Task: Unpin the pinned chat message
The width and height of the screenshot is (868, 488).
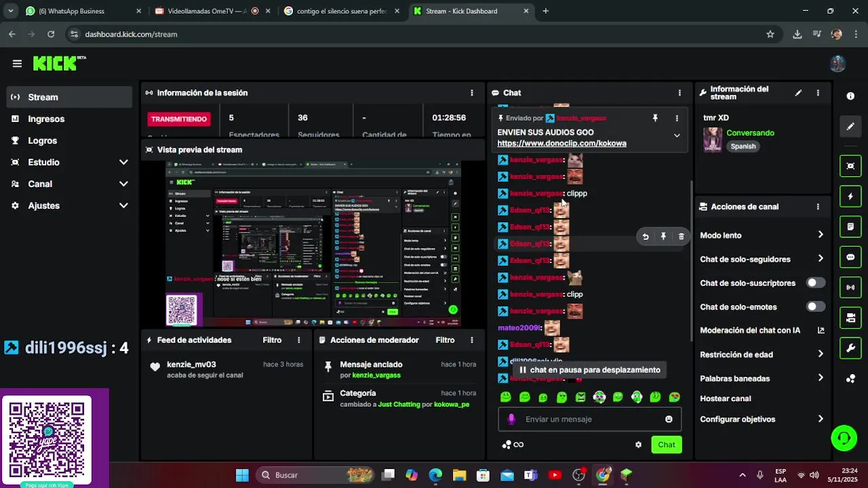Action: pyautogui.click(x=655, y=118)
